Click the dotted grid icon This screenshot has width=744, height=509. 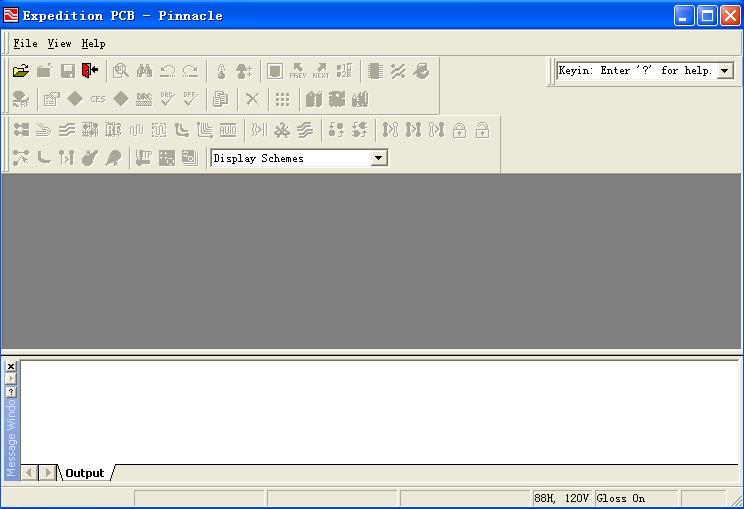[x=283, y=99]
